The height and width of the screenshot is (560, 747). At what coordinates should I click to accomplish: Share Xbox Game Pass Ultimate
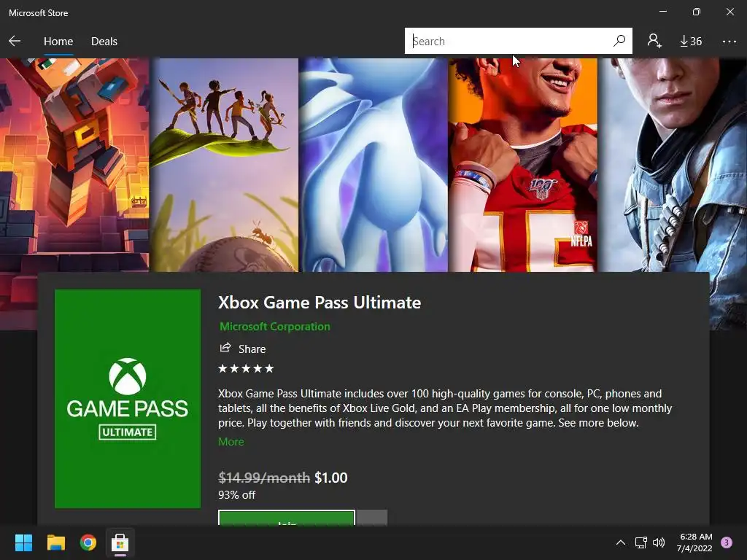click(242, 349)
